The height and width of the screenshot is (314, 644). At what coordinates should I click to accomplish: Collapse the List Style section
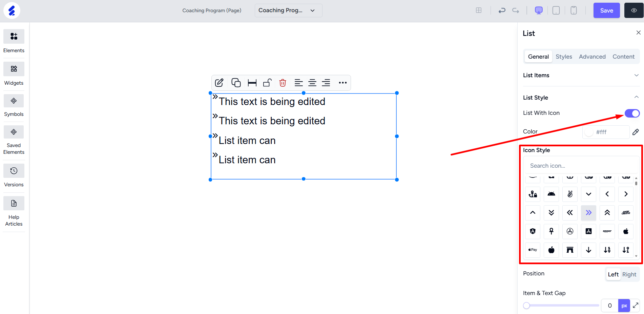(x=581, y=98)
